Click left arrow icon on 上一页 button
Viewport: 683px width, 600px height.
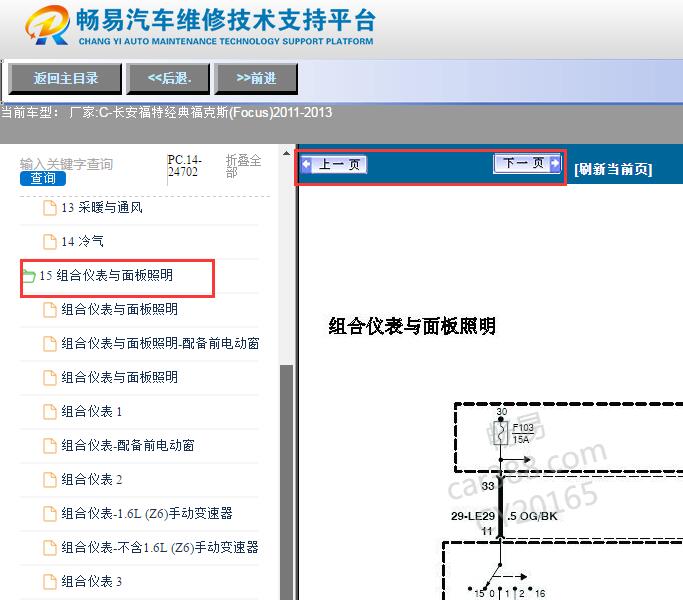[x=307, y=164]
